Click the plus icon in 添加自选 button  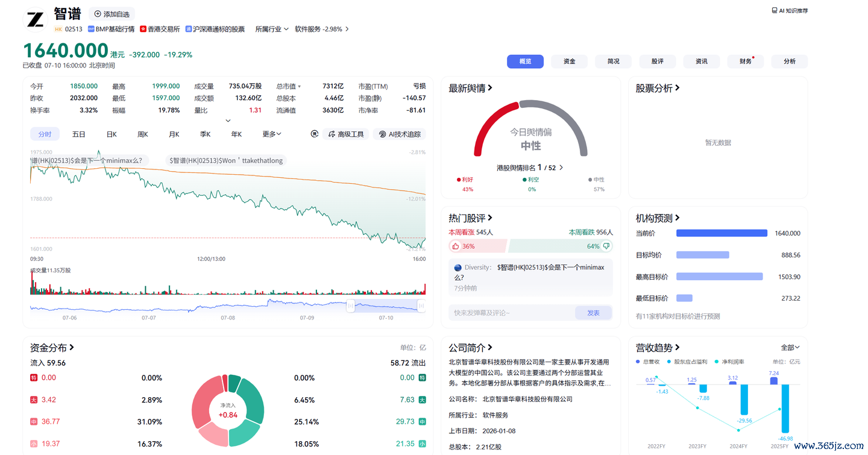click(x=98, y=14)
